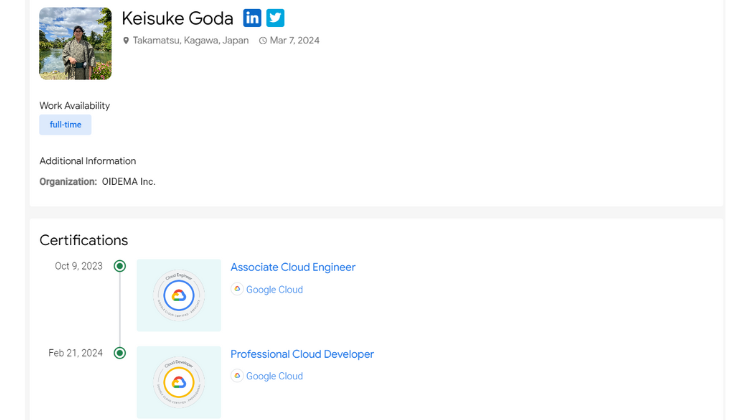
Task: Click the Takamatsu, Kagawa, Japan location text
Action: 190,41
